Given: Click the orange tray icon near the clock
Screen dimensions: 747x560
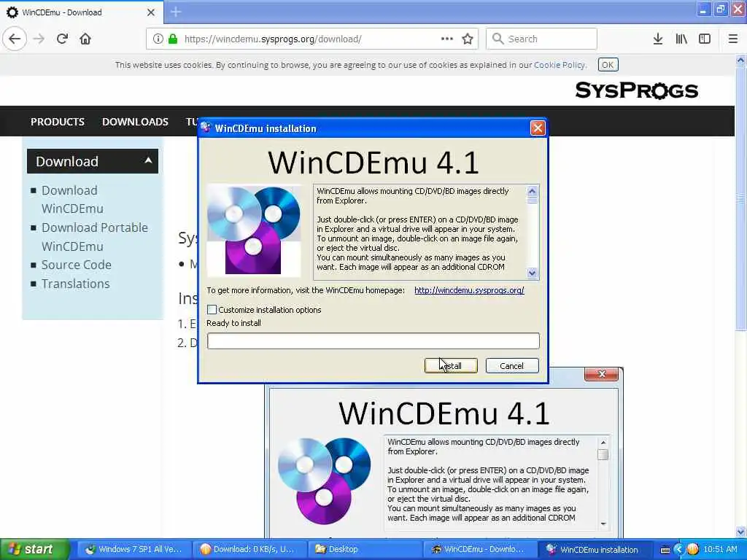Looking at the screenshot, I should click(692, 550).
